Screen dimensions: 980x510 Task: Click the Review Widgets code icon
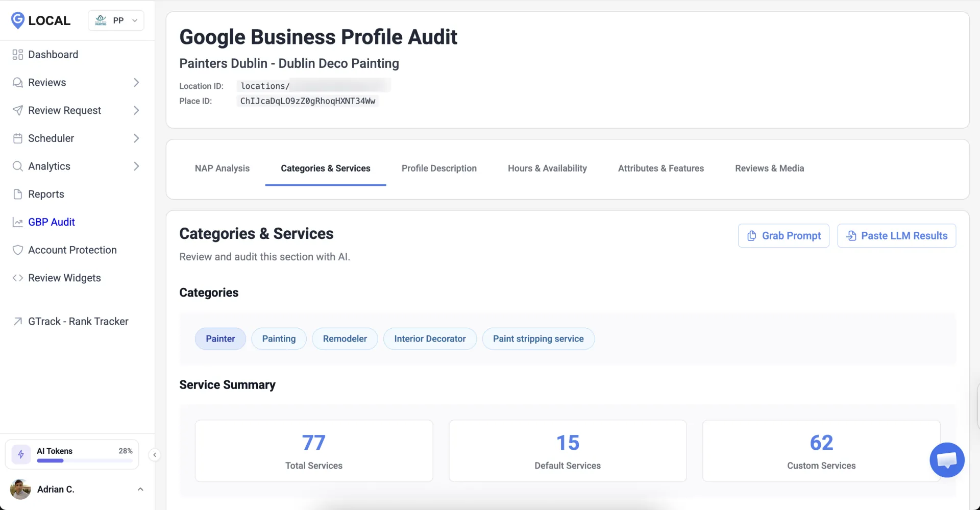click(18, 278)
